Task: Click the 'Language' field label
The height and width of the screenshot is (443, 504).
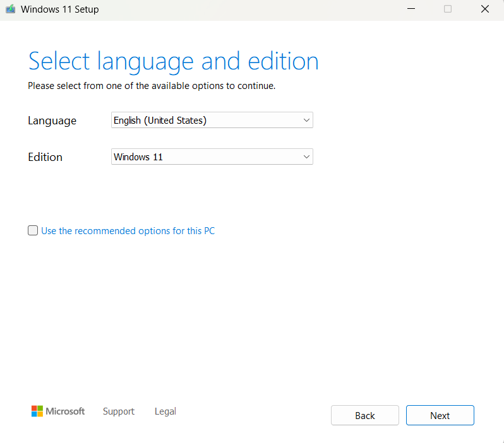Action: pyautogui.click(x=52, y=121)
